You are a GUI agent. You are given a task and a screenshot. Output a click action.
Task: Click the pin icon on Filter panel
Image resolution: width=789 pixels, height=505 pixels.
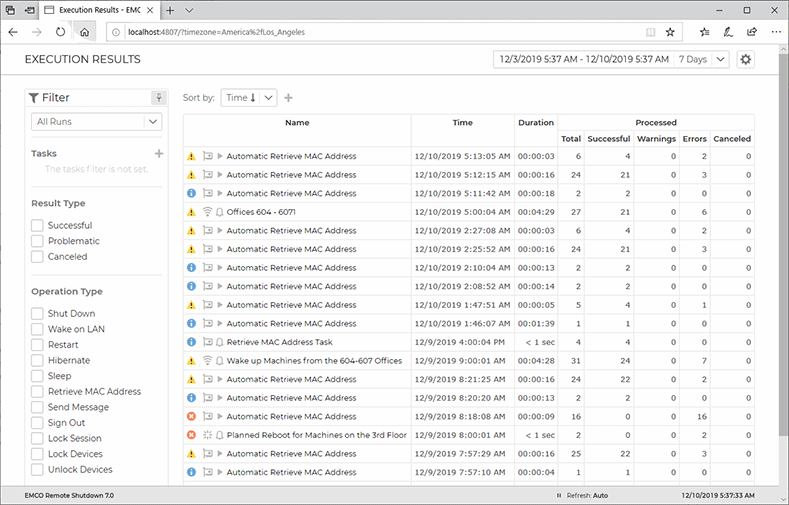point(157,98)
